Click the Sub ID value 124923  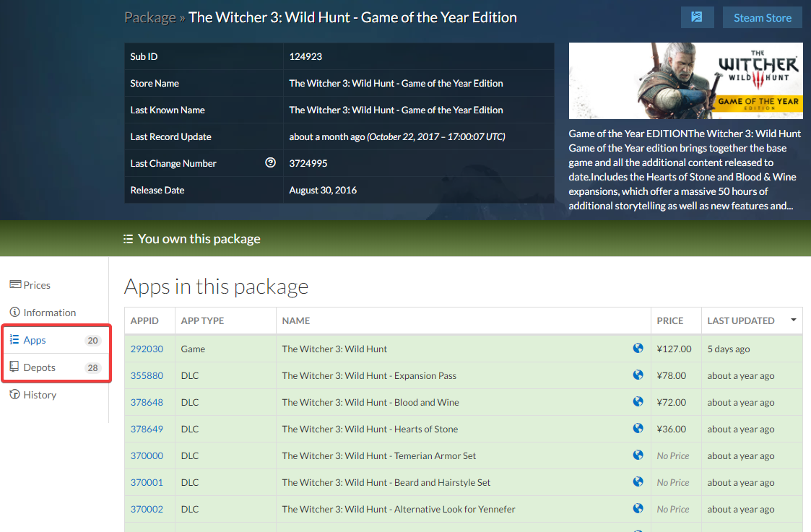point(305,56)
